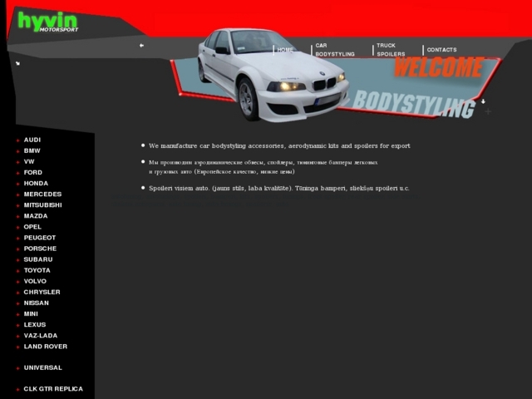Click the Latvian 'Spoileri visiem auto' text
Image resolution: width=532 pixels, height=399 pixels.
point(279,188)
